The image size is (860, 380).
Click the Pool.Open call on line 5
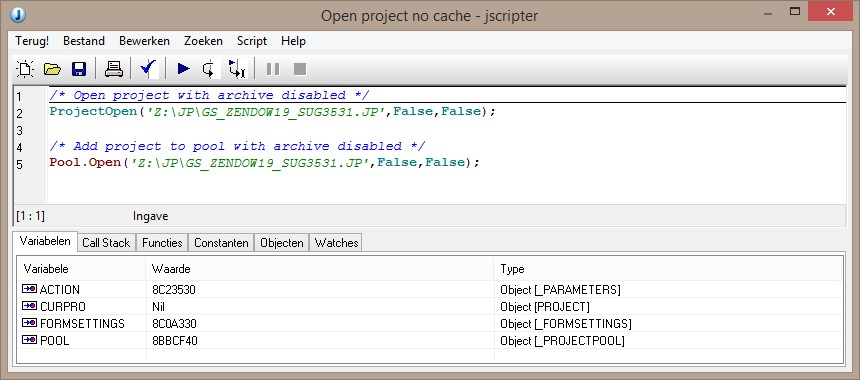[x=264, y=163]
